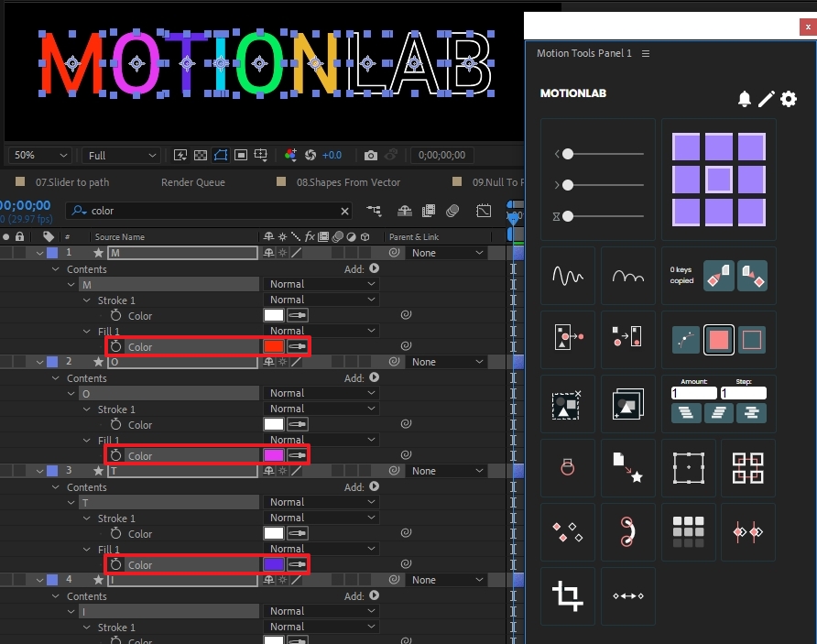Select the outlined square stroke mode
The height and width of the screenshot is (644, 817).
[751, 340]
